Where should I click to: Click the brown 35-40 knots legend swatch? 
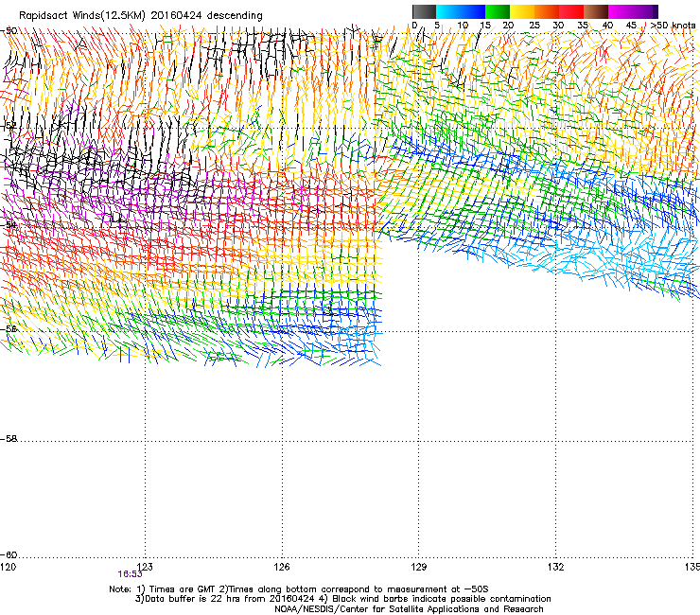coord(596,11)
